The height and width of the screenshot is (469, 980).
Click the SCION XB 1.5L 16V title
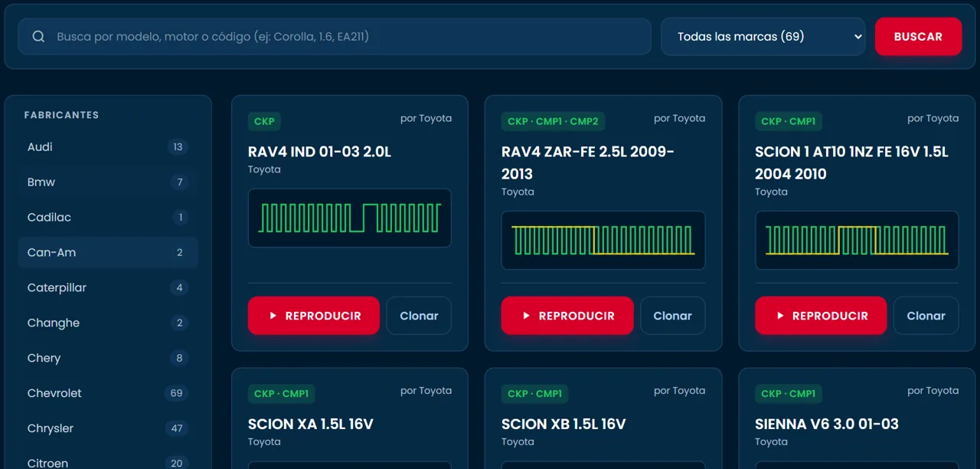[x=563, y=424]
